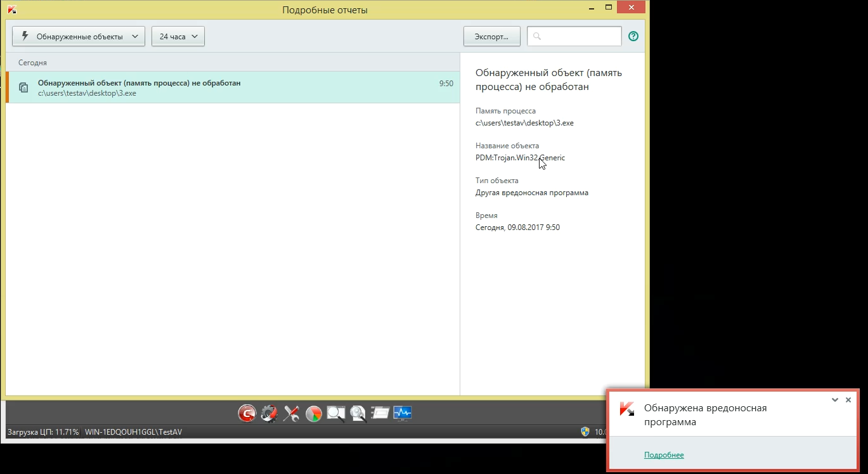This screenshot has height=474, width=868.
Task: Click the red Comodo icon in bottom toolbar
Action: coord(247,414)
